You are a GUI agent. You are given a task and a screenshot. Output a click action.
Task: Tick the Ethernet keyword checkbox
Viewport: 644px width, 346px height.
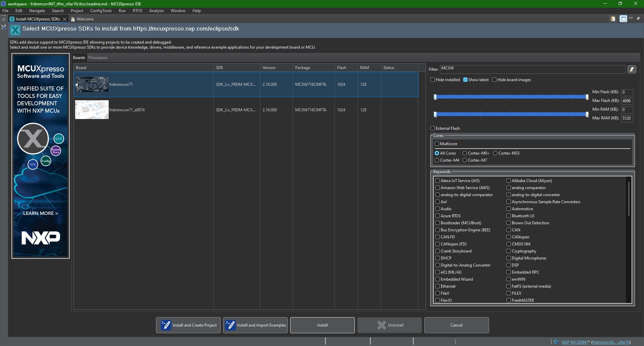coord(437,286)
